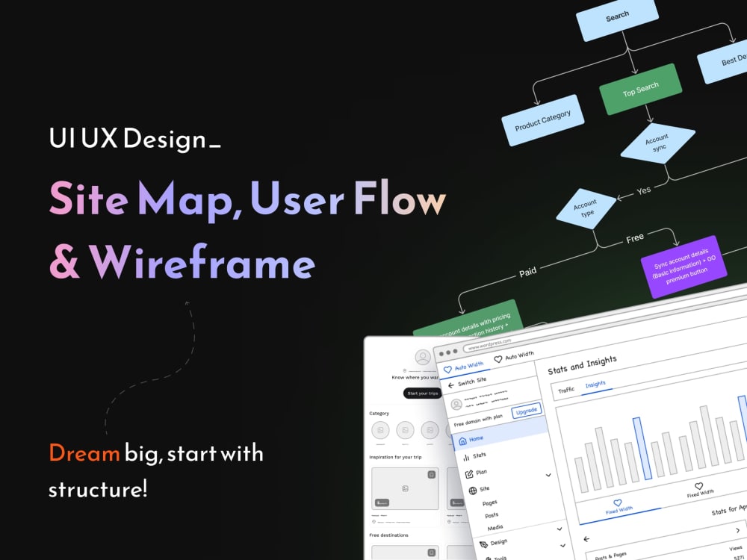The width and height of the screenshot is (747, 560).
Task: Click the Home house icon in sidebar
Action: (462, 441)
